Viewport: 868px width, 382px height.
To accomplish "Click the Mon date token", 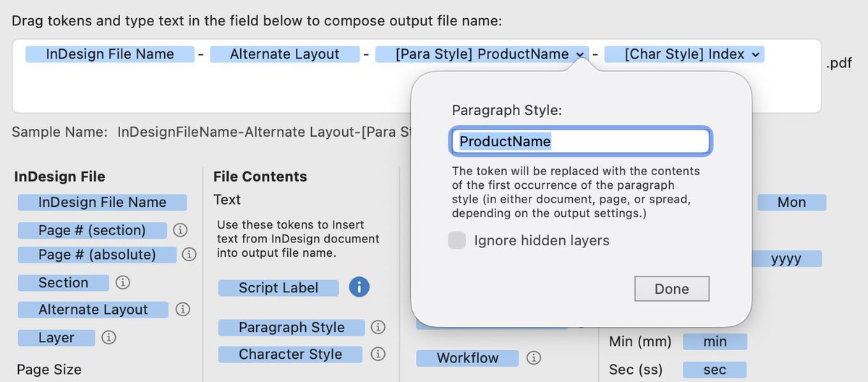I will coord(791,203).
